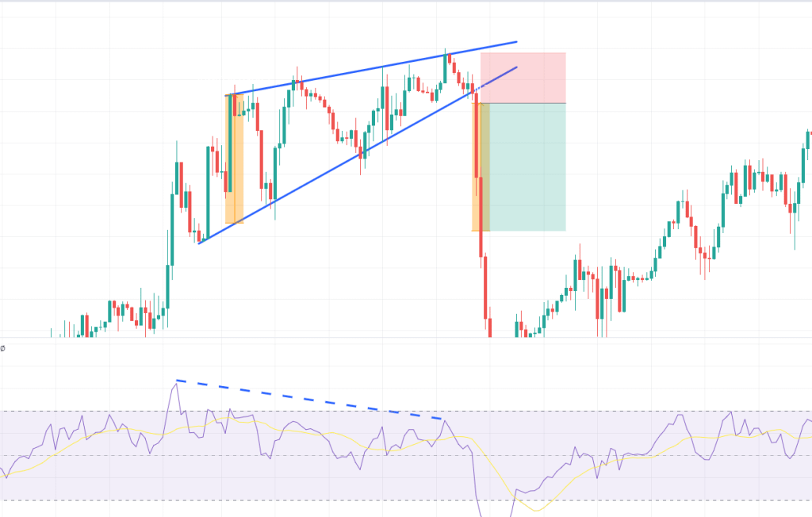812x517 pixels.
Task: Select the upper wedge trendline
Action: tap(357, 71)
